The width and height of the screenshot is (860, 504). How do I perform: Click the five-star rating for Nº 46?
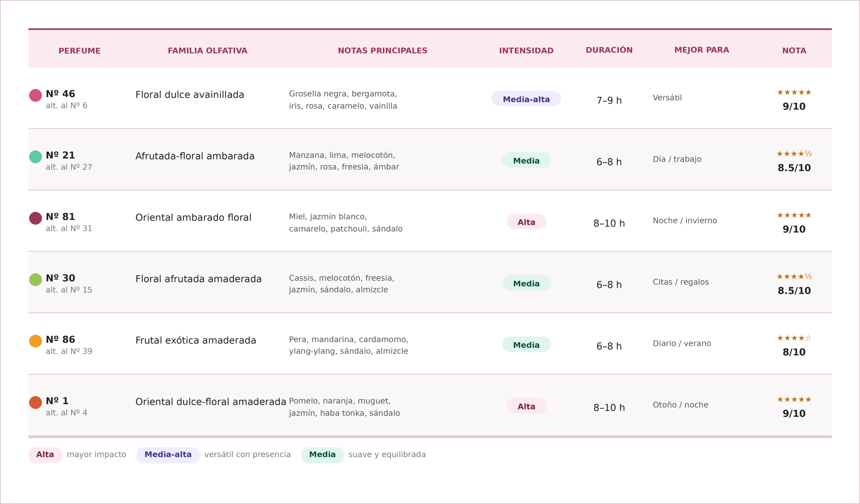pos(794,93)
